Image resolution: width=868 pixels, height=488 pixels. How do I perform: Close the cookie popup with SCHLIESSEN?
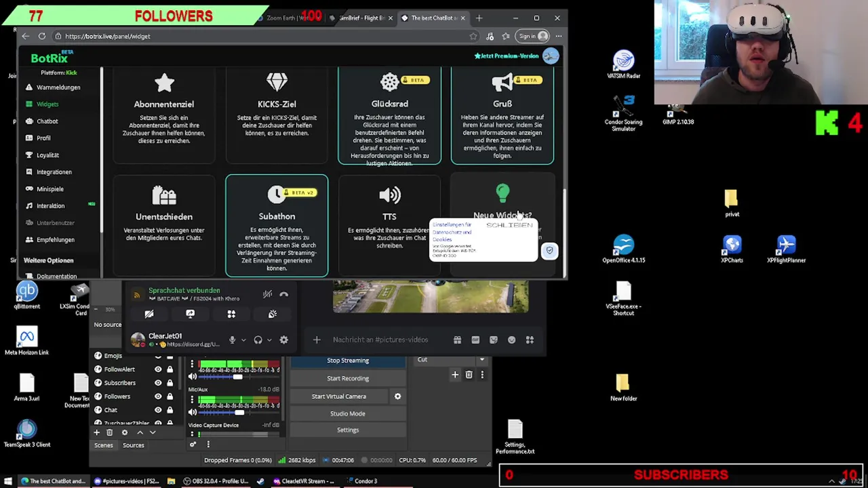pyautogui.click(x=509, y=225)
